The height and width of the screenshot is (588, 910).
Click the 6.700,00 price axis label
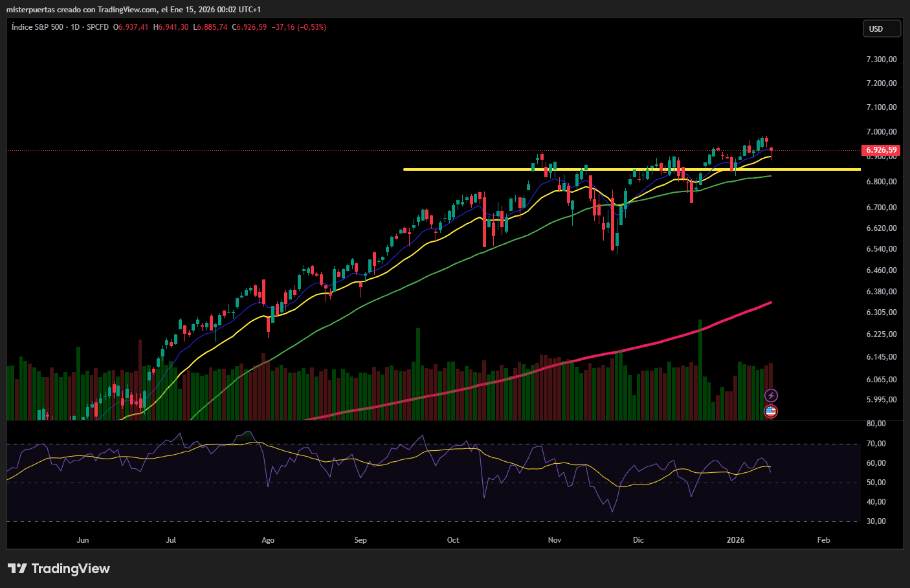point(882,208)
